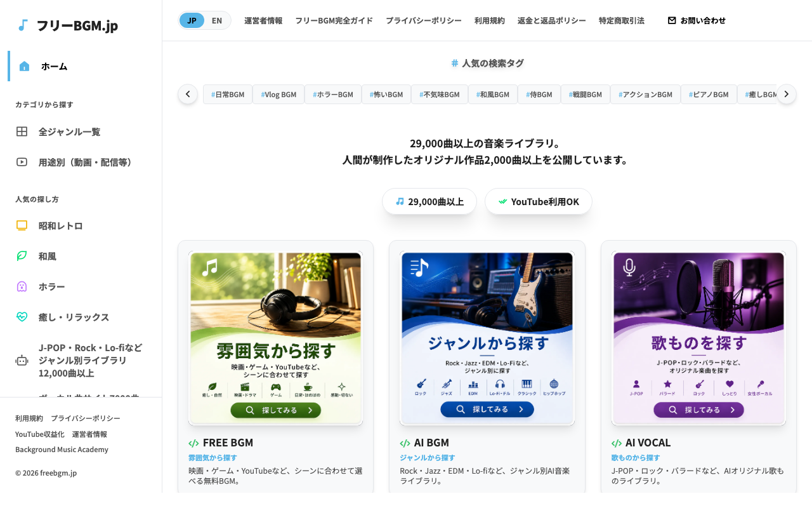Open Background Music Academy footer link
Image resolution: width=812 pixels, height=508 pixels.
(62, 450)
